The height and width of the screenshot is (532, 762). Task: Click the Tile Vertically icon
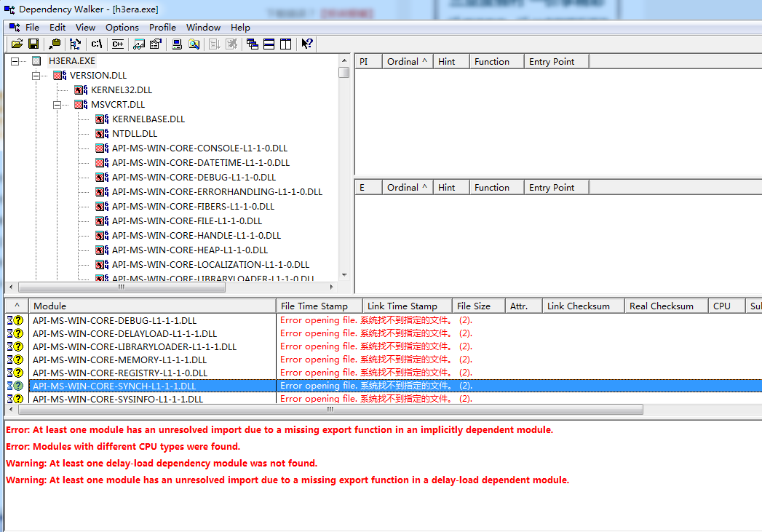pyautogui.click(x=286, y=44)
